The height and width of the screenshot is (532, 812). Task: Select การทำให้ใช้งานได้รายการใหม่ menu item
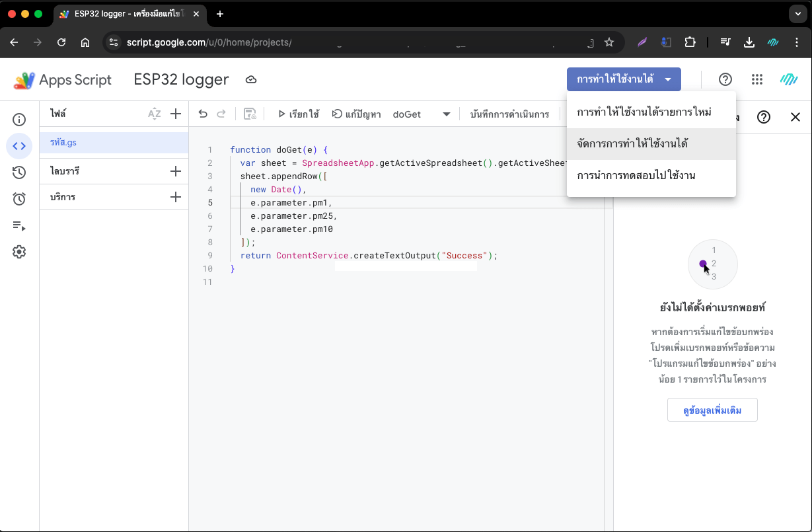[644, 112]
